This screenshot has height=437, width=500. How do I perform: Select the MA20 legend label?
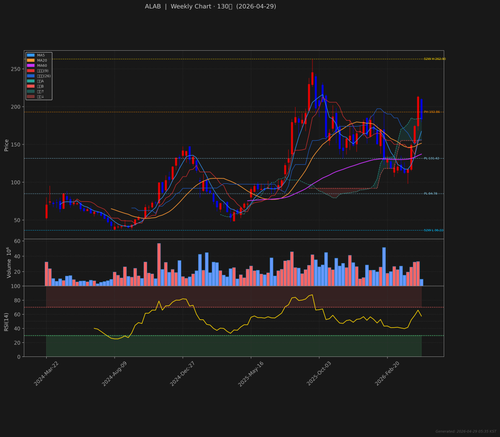point(42,60)
